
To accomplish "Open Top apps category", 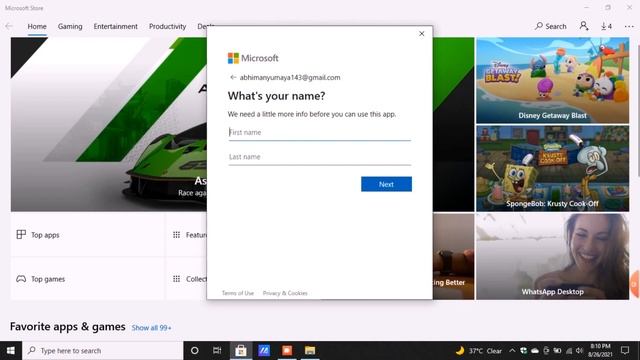I will click(88, 235).
